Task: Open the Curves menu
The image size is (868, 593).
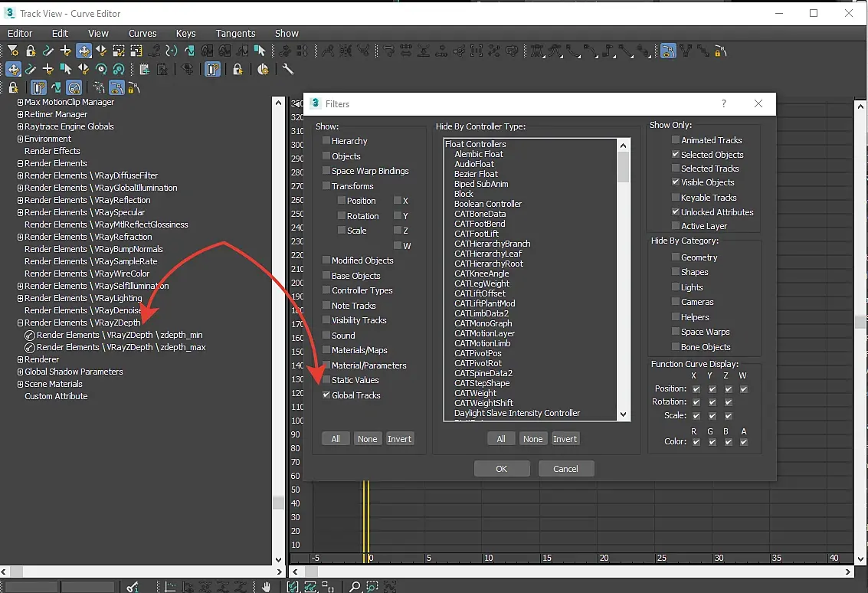Action: 142,34
